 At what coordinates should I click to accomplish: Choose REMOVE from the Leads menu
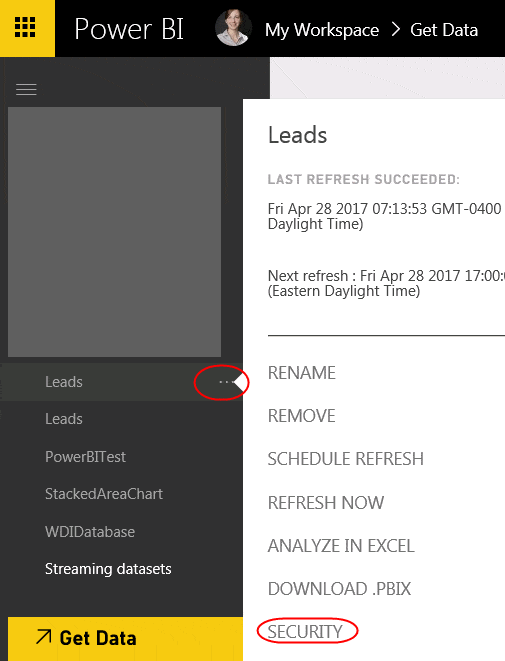[302, 416]
